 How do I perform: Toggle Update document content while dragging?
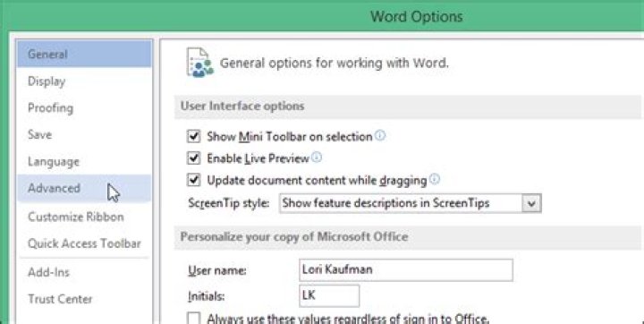pyautogui.click(x=193, y=180)
